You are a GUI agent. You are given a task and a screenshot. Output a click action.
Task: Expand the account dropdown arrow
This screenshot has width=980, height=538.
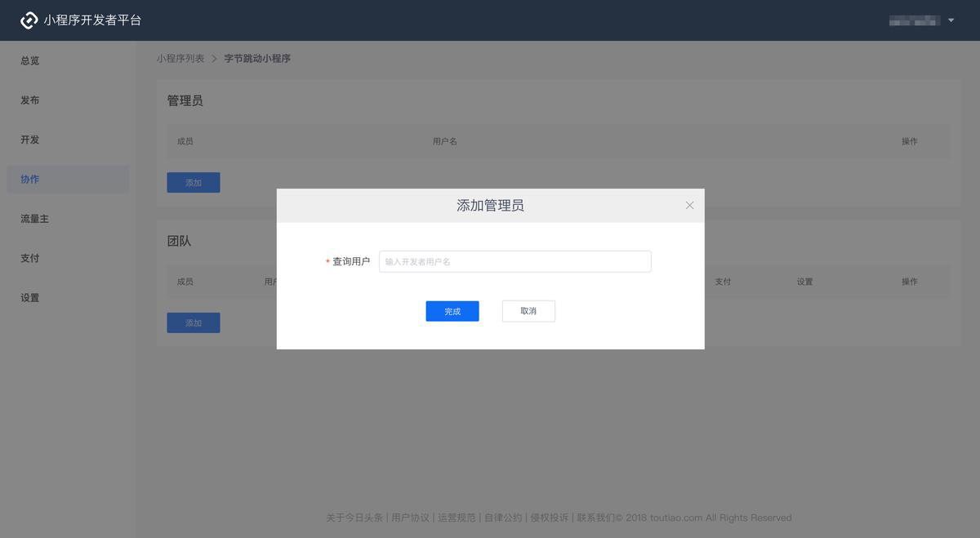tap(951, 20)
